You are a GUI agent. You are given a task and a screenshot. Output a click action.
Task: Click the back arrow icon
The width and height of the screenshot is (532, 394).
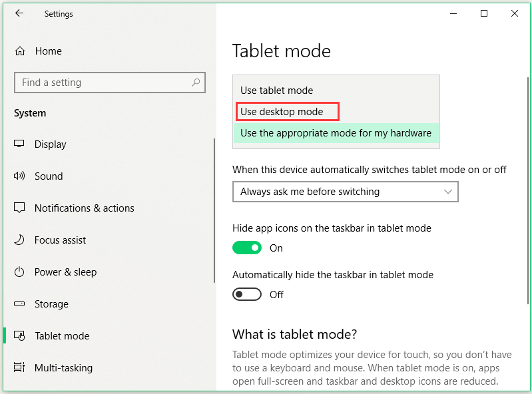click(19, 13)
